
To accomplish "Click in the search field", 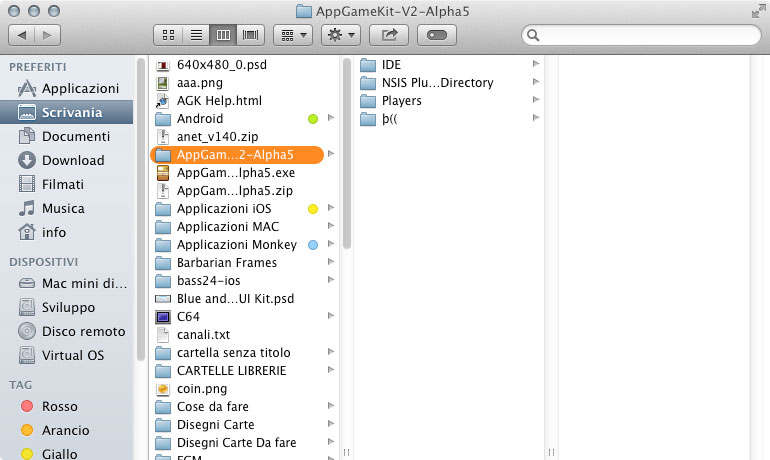I will (x=641, y=35).
